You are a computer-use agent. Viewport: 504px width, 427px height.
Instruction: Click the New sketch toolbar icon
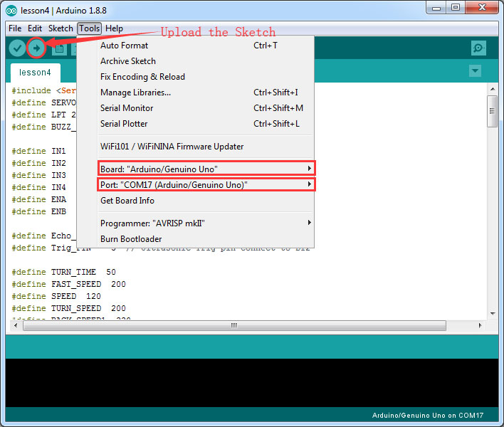(x=59, y=49)
